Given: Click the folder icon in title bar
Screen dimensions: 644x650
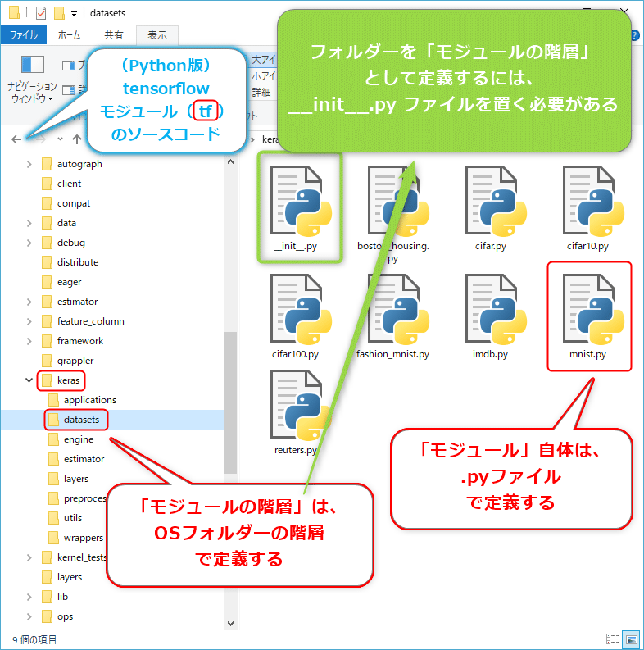Looking at the screenshot, I should (x=14, y=13).
